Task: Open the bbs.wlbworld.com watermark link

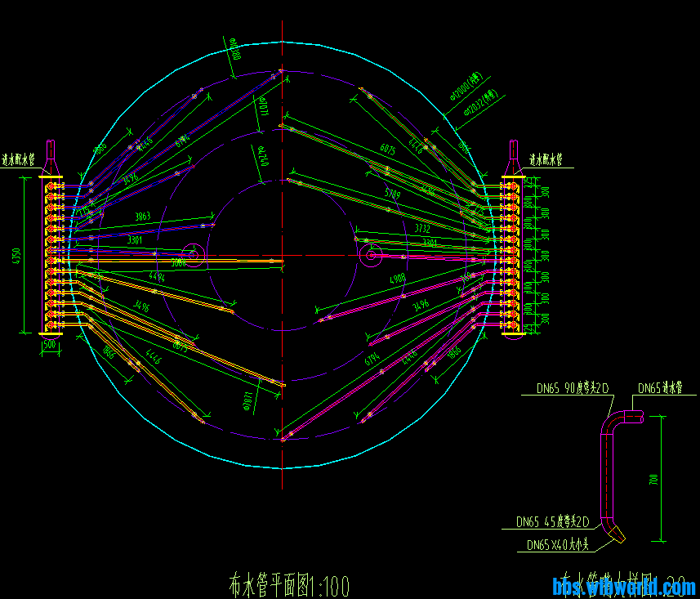Action: click(x=624, y=587)
